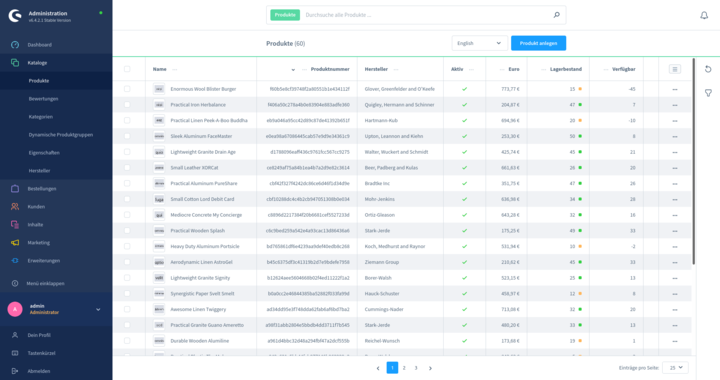
Task: Click the refresh list icon
Action: click(708, 69)
